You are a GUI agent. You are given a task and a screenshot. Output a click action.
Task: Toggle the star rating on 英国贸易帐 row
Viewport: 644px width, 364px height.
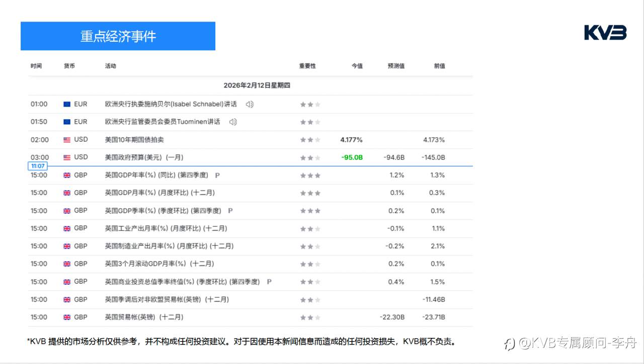tap(310, 317)
